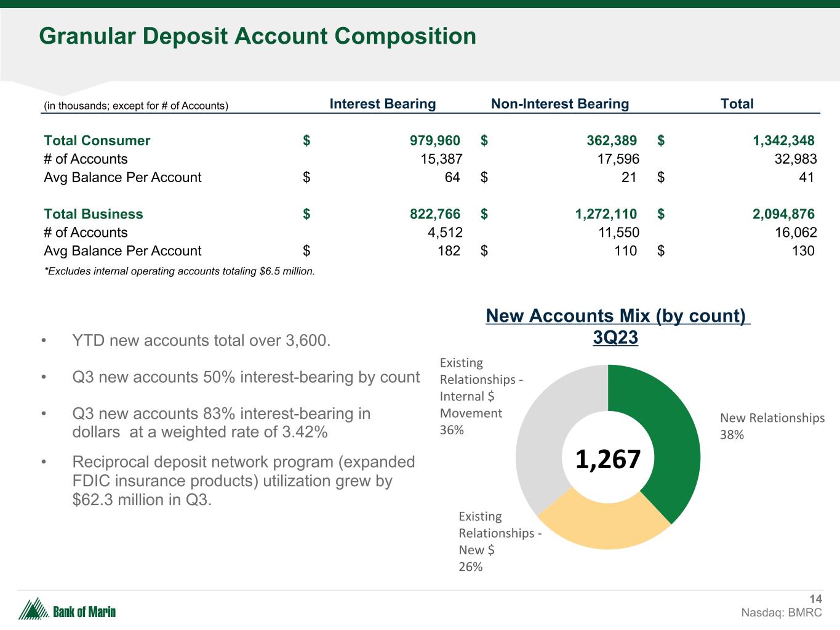Click the slide title Granular Deposit Account Composition
The image size is (840, 630).
pos(257,36)
